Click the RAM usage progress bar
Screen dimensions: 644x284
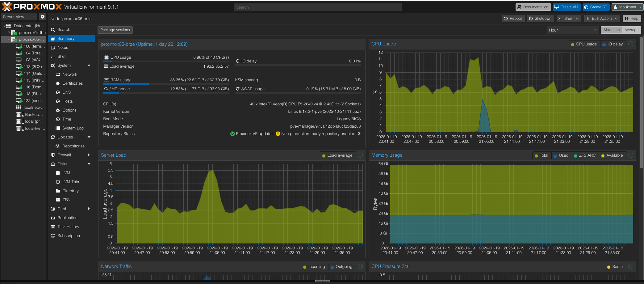click(166, 84)
